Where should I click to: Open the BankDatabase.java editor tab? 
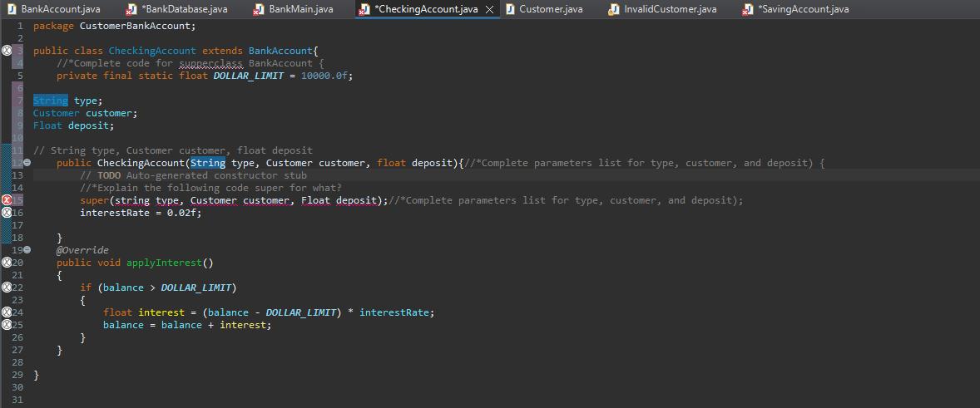pyautogui.click(x=185, y=9)
